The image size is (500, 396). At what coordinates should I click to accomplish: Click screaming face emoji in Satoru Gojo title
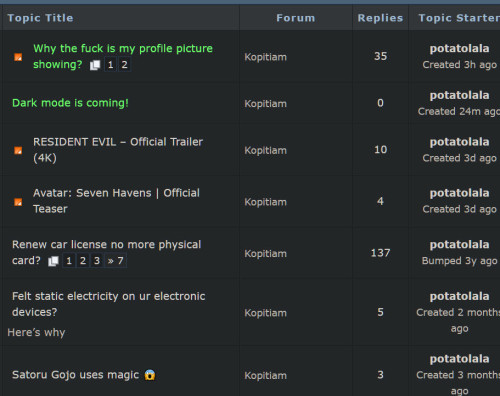[x=150, y=375]
